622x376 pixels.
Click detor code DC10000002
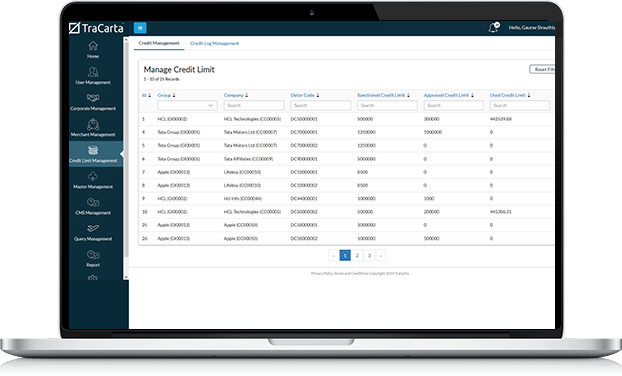coord(304,185)
